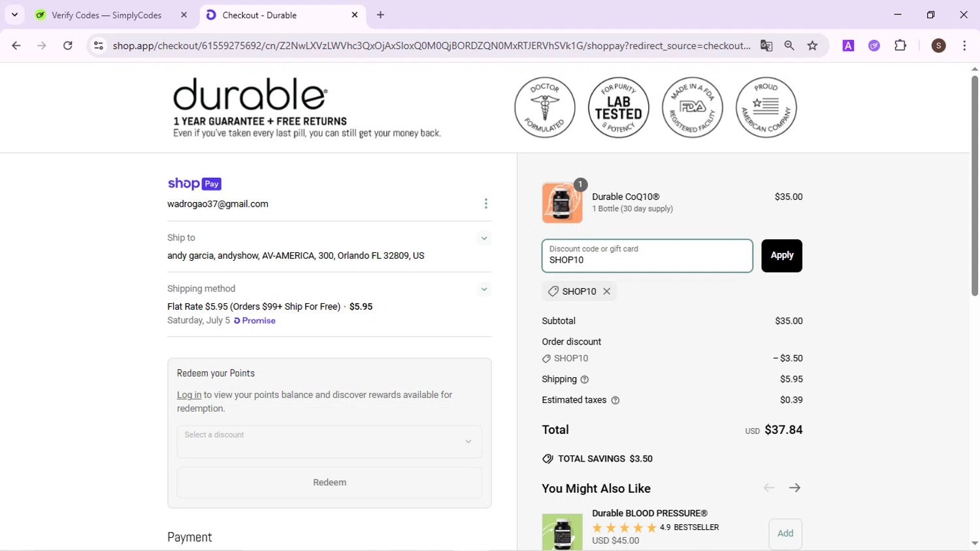Click the browser address bar URL
Viewport: 980px width, 551px height.
click(431, 46)
